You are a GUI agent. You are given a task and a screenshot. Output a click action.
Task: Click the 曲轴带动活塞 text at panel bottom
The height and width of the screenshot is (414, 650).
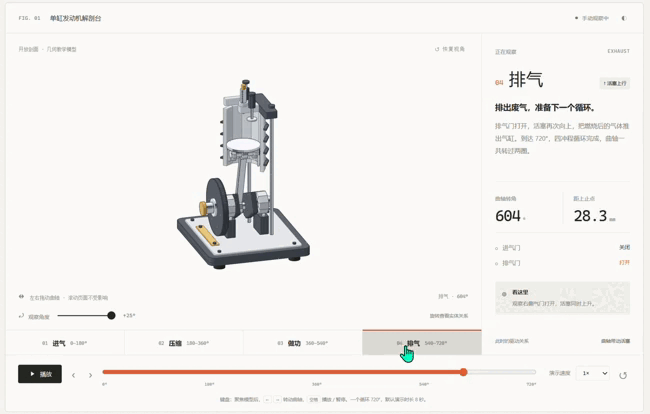tap(616, 341)
